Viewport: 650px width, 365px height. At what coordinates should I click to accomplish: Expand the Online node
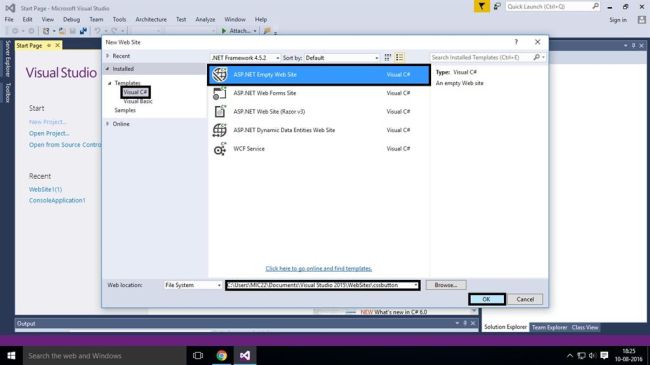coord(108,124)
